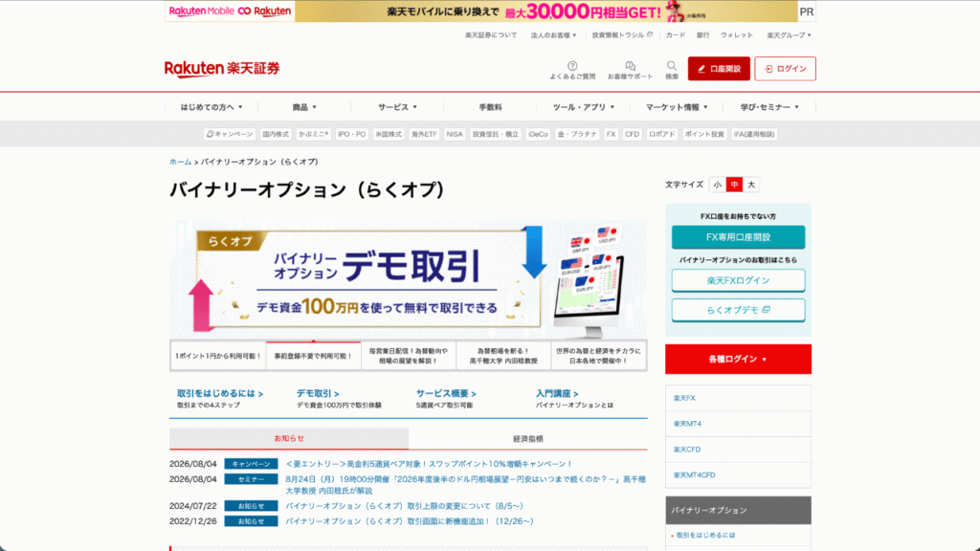
Task: Open 手数料 menu item
Action: coord(490,107)
